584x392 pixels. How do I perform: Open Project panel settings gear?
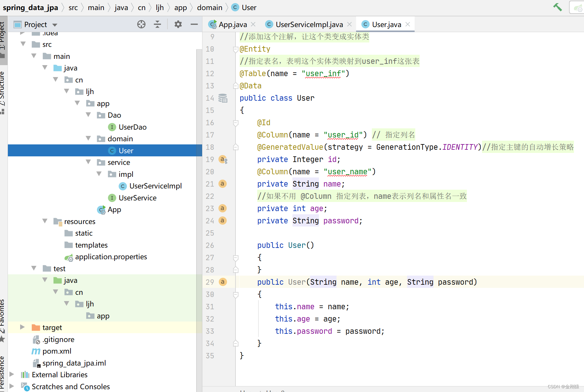click(178, 24)
